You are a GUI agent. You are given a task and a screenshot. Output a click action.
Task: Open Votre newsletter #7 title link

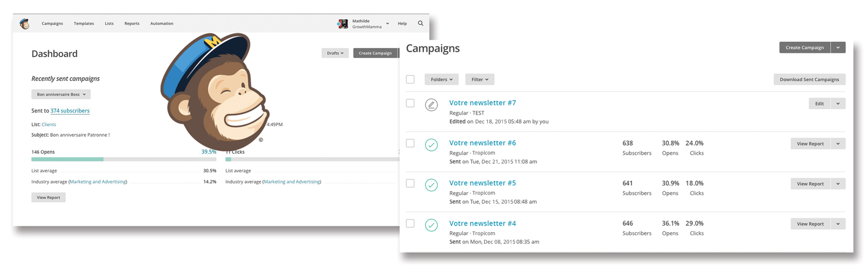482,103
